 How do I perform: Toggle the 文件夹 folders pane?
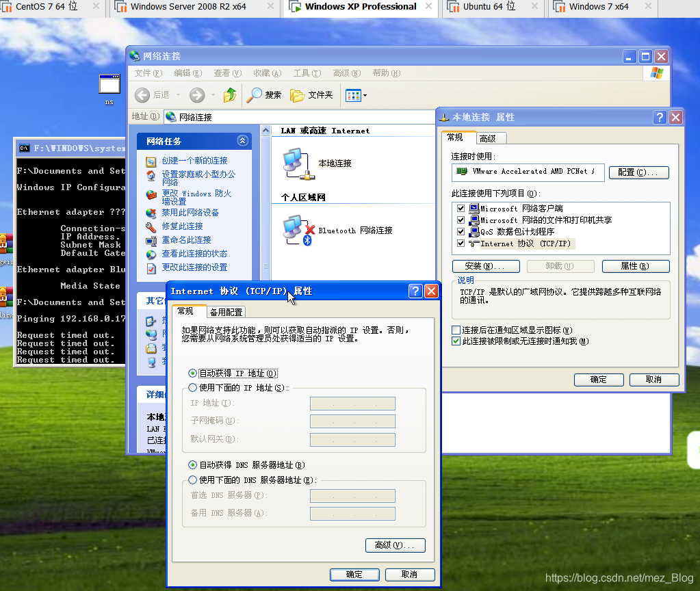[311, 94]
